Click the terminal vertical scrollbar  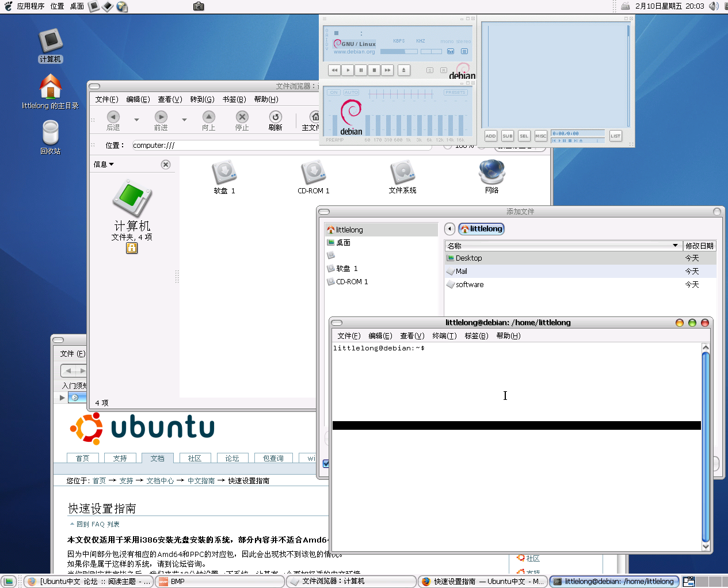[706, 446]
